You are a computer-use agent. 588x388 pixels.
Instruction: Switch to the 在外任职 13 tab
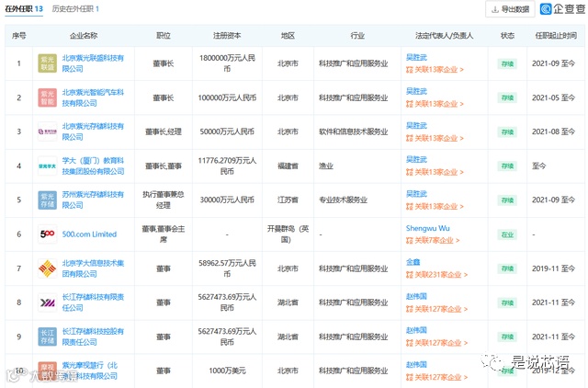click(x=24, y=9)
